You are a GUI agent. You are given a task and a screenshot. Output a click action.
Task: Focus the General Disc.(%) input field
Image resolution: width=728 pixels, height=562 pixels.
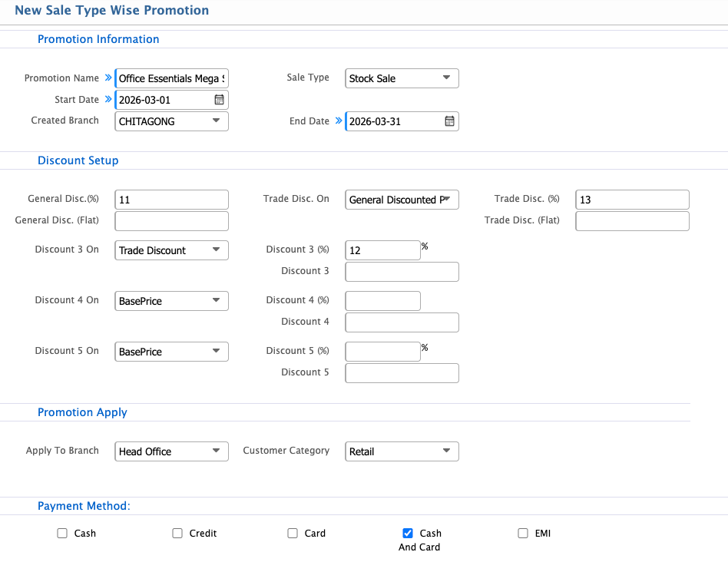pos(172,200)
